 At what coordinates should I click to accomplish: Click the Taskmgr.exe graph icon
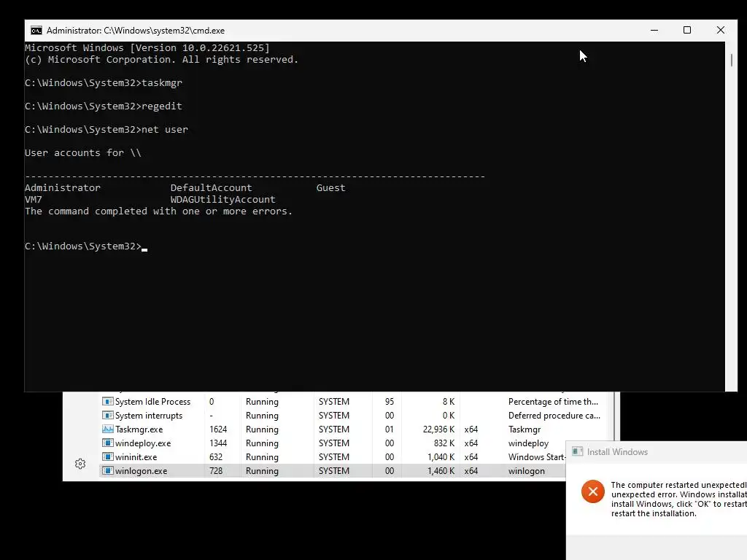tap(108, 429)
